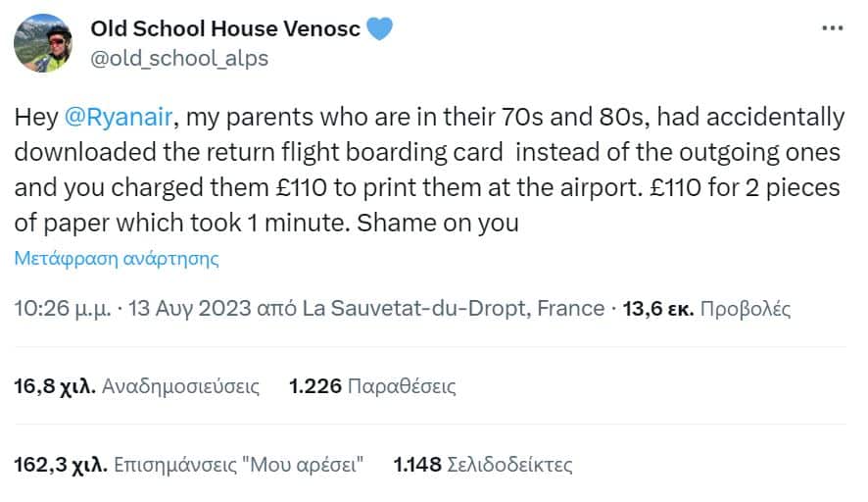Open the Old School House Venosc avatar

42,43
